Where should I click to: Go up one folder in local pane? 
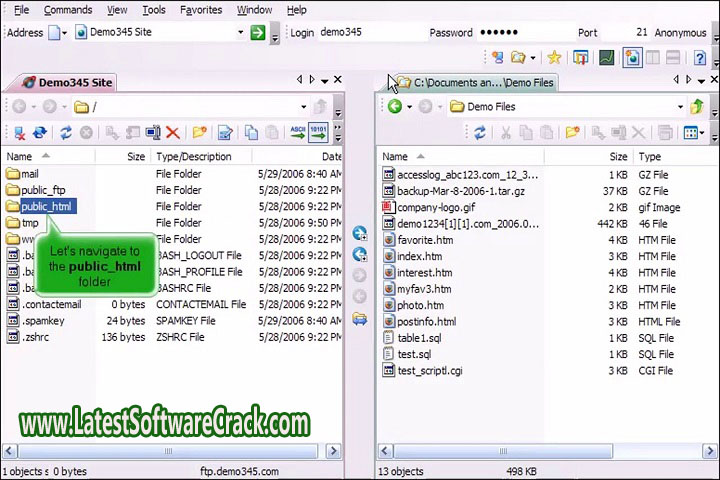pyautogui.click(x=697, y=107)
